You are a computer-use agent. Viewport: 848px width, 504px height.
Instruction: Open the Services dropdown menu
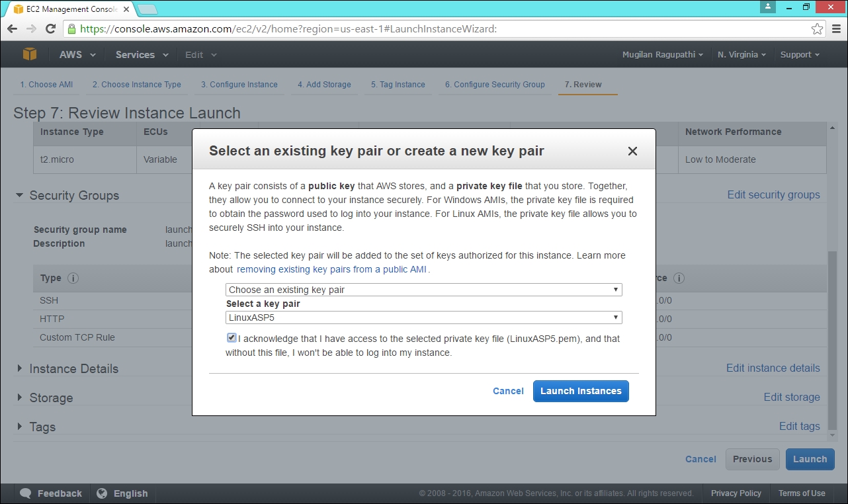[x=142, y=55]
